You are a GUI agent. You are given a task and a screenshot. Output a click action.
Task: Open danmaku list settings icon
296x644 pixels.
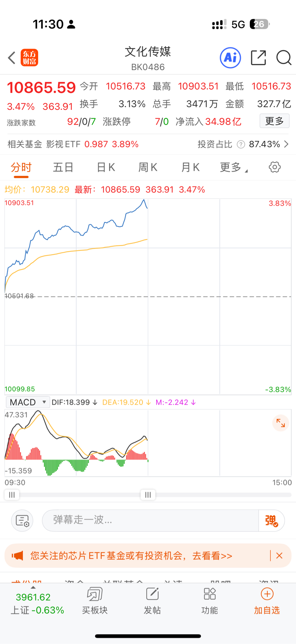tap(22, 521)
